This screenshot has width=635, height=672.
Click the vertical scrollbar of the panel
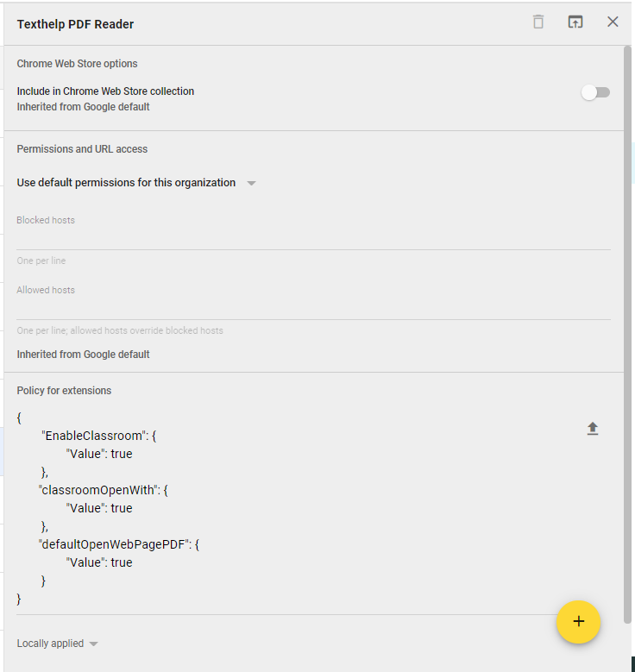coord(628,335)
